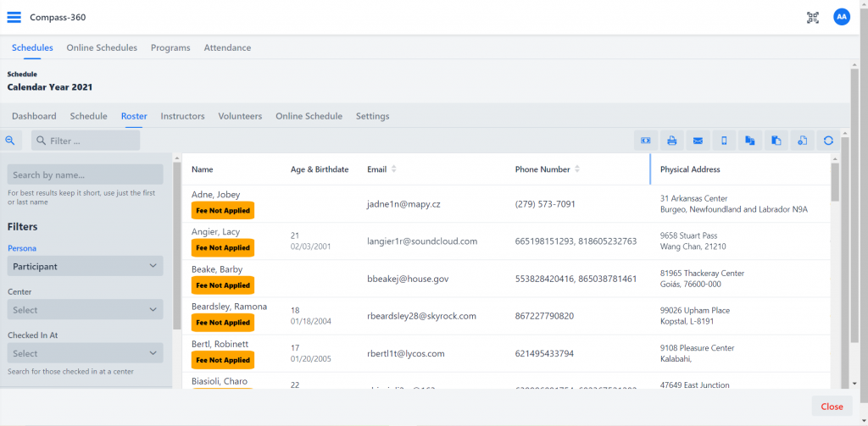
Task: Click the name Angier, Lacy
Action: tap(216, 232)
